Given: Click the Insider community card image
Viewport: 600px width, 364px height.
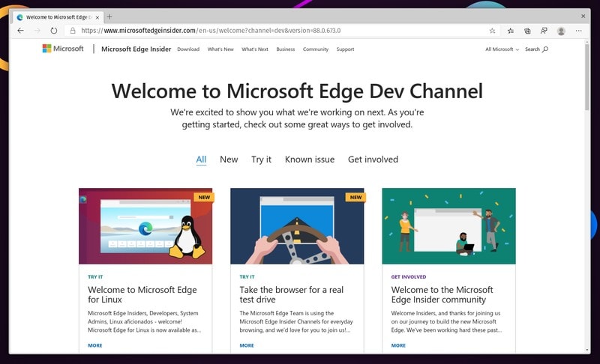Looking at the screenshot, I should click(448, 226).
